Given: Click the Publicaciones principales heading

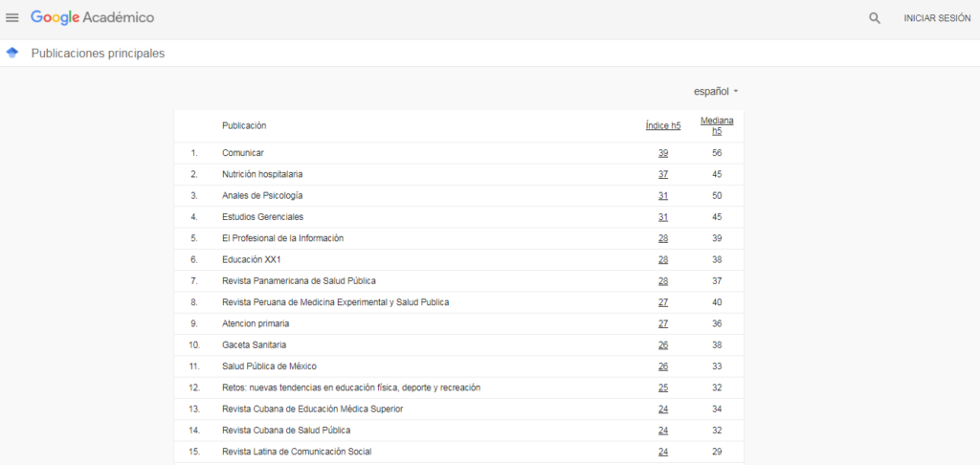Looking at the screenshot, I should pos(99,54).
